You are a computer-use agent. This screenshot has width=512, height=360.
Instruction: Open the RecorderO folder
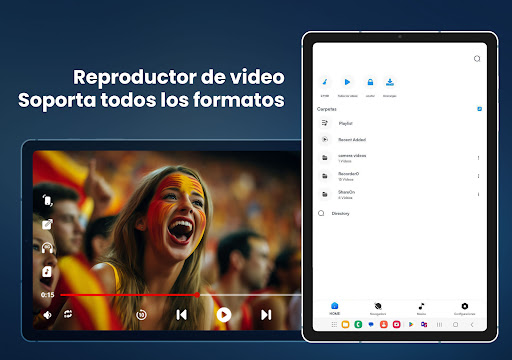pos(399,176)
